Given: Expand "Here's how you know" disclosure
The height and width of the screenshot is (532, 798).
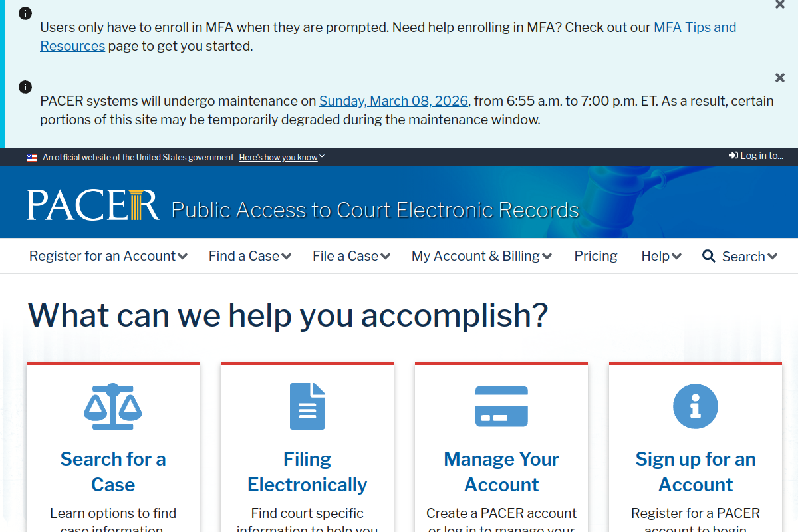Looking at the screenshot, I should click(x=282, y=157).
